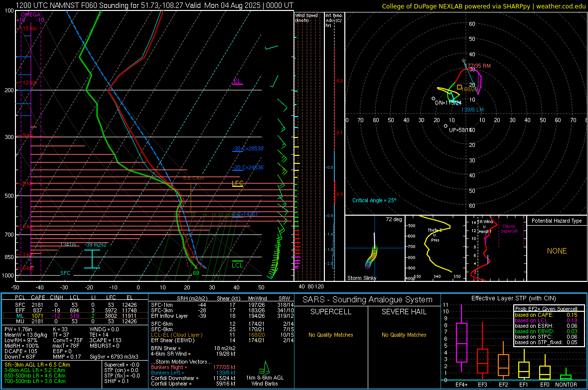Screen dimensions: 588x390
Task: Click the 5.6 C/km lapse rate label
Action: 193,178
